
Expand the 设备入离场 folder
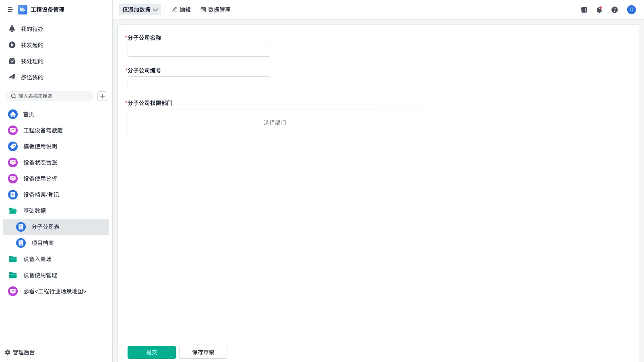[56, 259]
